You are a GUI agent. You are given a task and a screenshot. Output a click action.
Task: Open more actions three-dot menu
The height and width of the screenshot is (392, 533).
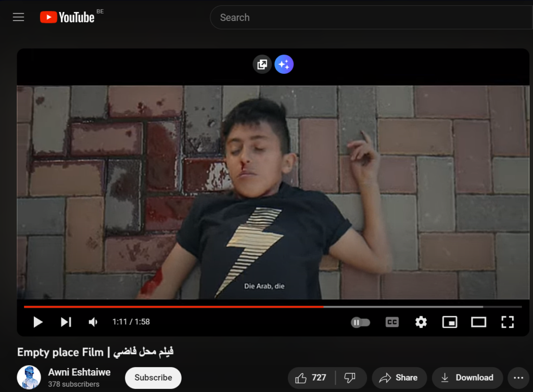pos(518,378)
